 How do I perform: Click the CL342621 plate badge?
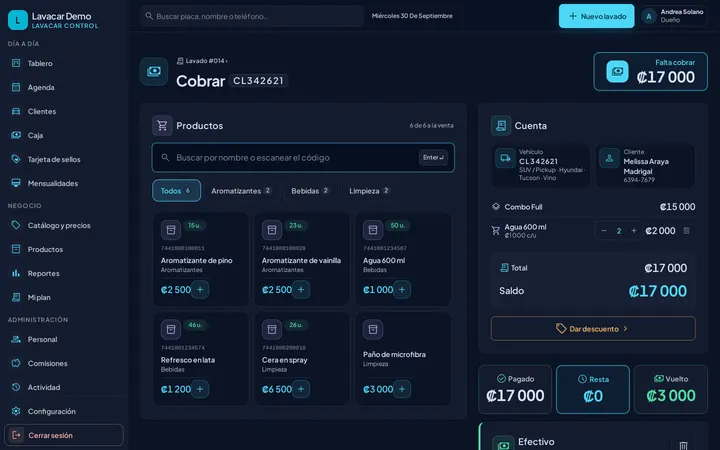259,81
